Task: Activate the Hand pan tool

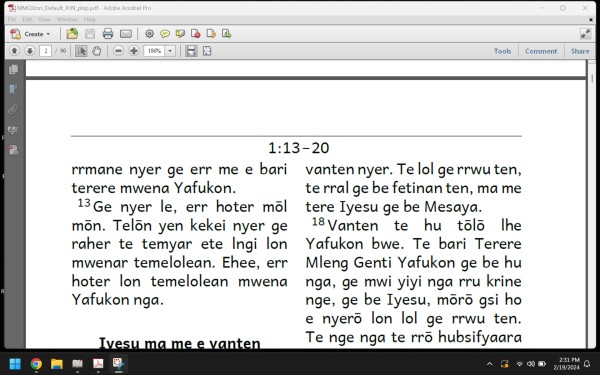Action: (x=96, y=51)
